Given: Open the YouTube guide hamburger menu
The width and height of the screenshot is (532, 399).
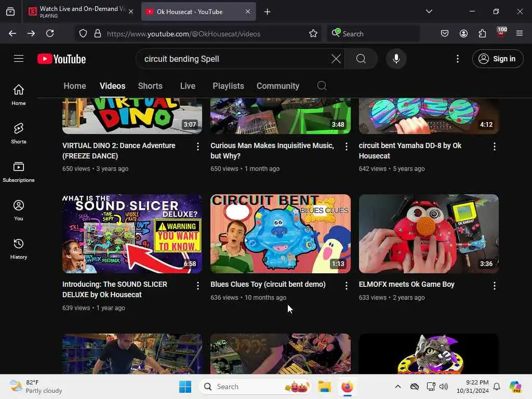Looking at the screenshot, I should click(x=19, y=59).
